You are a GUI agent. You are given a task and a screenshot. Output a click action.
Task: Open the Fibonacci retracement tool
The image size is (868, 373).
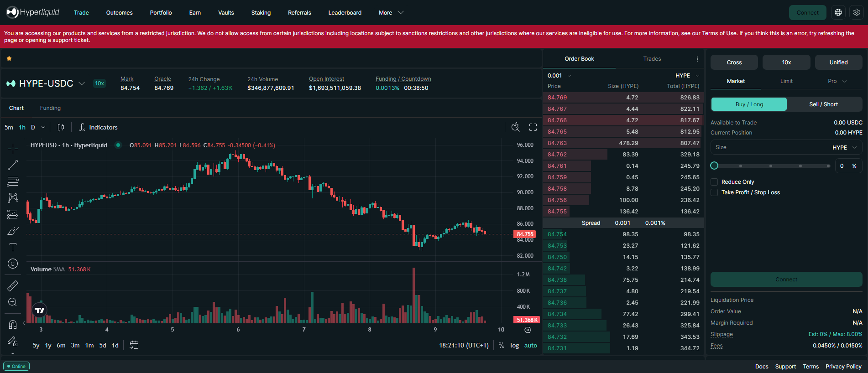[13, 181]
